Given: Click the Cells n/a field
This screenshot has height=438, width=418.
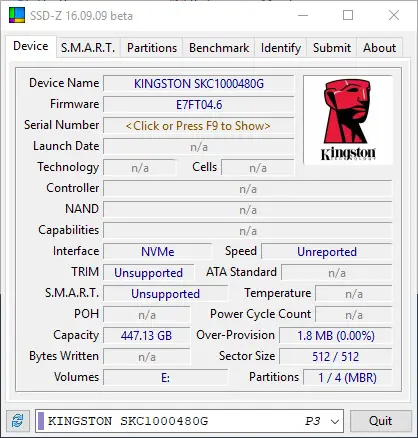Looking at the screenshot, I should pos(258,168).
